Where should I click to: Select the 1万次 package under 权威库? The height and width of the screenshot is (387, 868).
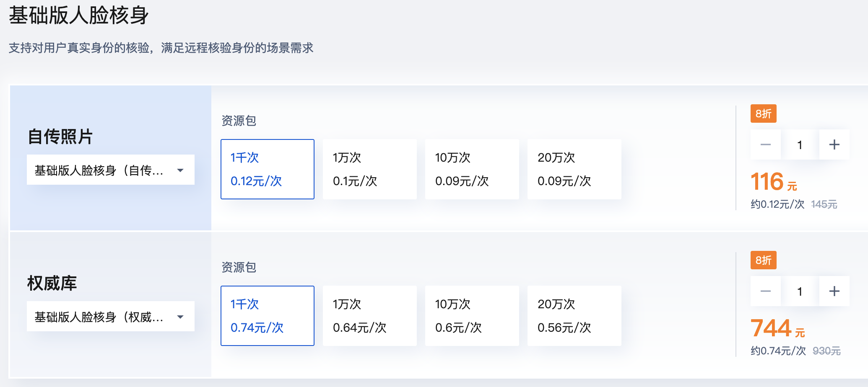coord(369,316)
